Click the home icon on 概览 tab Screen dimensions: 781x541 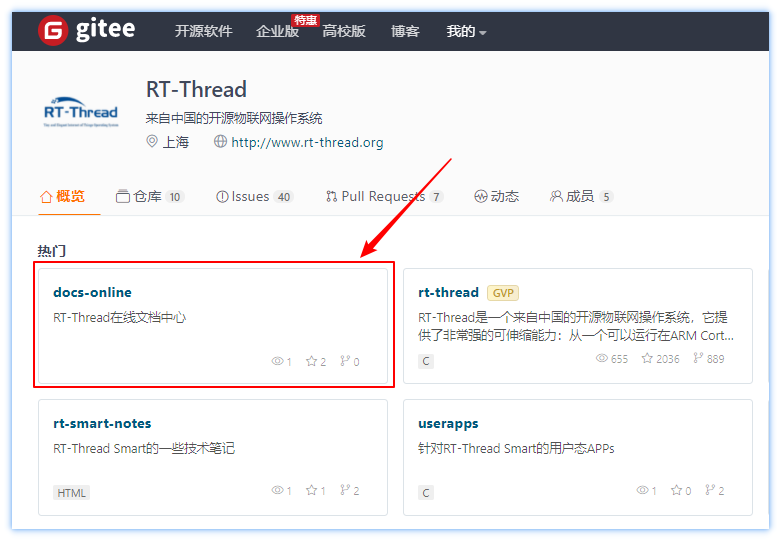coord(46,197)
